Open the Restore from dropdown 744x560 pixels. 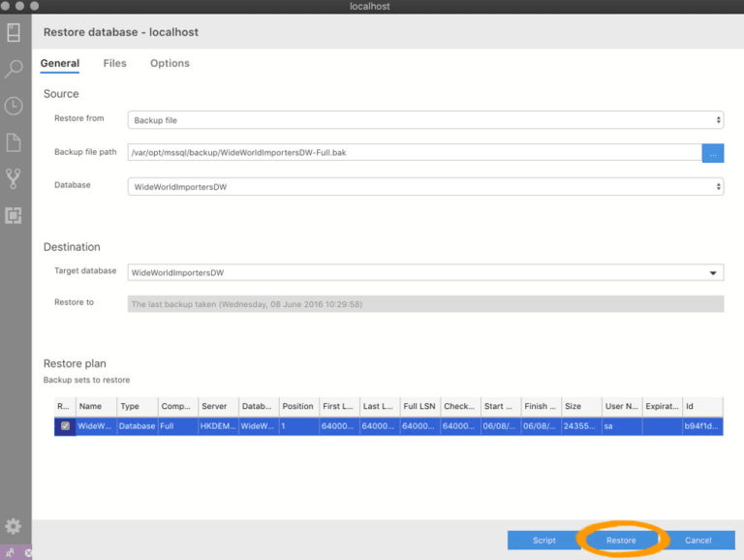tap(425, 120)
